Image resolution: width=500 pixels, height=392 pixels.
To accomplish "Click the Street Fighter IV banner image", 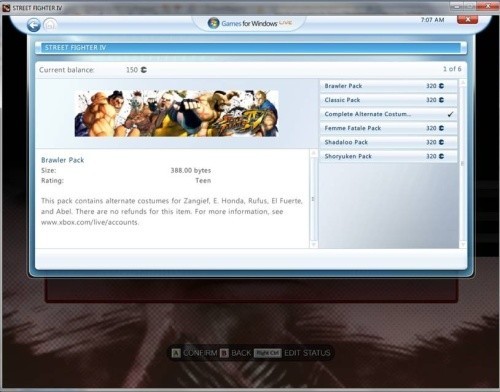I will click(177, 113).
